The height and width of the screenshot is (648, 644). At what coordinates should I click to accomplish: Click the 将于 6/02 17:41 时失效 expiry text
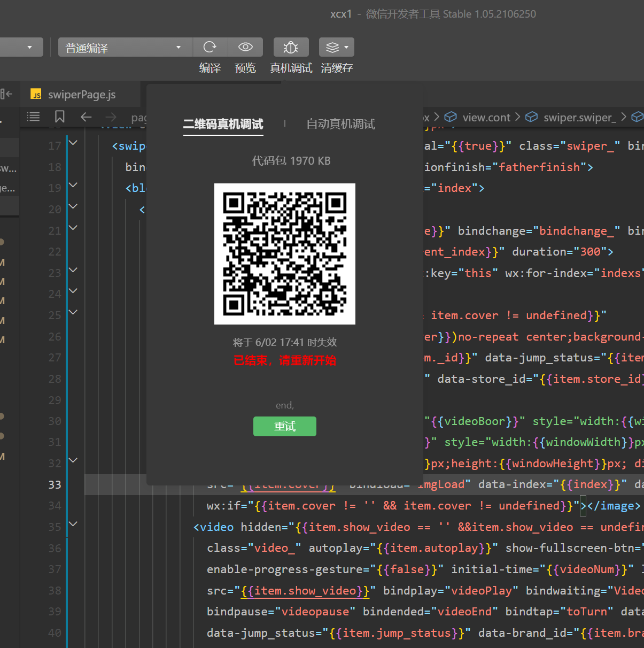pos(285,342)
